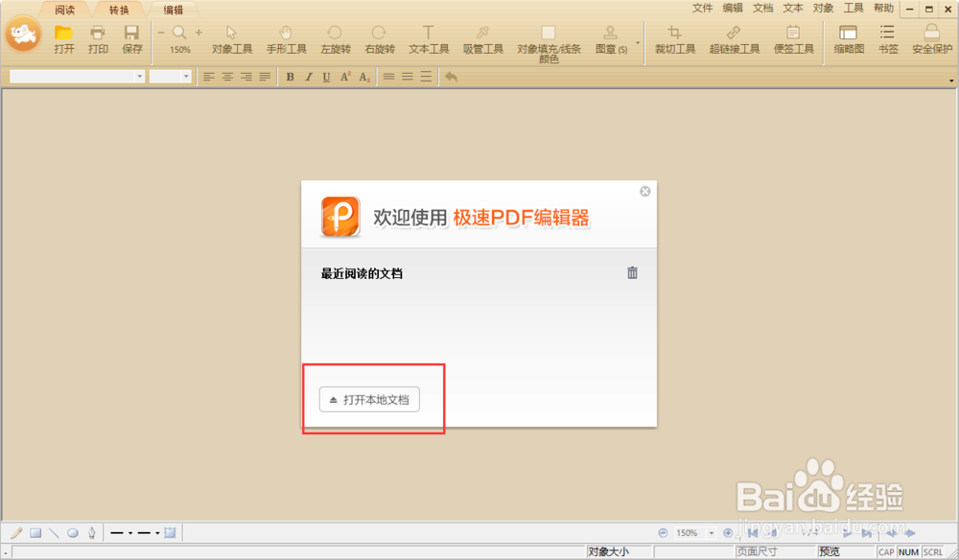Select the rectangle drawing tool
Viewport: 959px width, 560px height.
[35, 532]
